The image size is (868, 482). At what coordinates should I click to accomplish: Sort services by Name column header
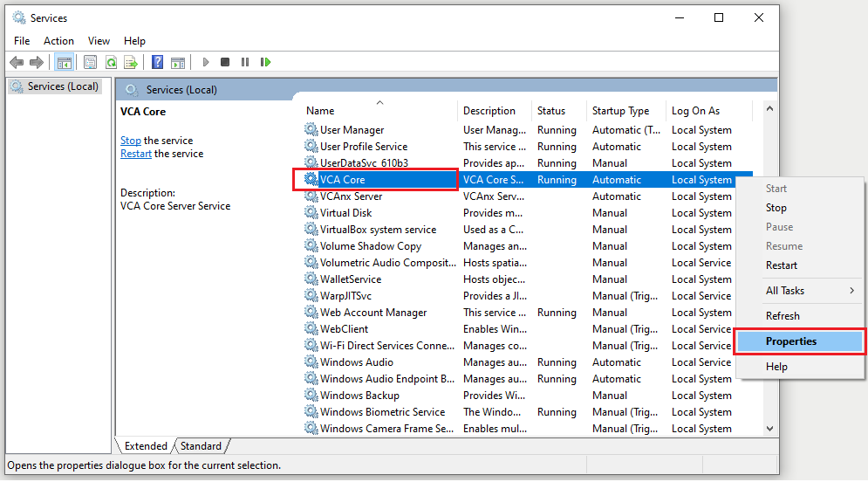click(x=320, y=111)
